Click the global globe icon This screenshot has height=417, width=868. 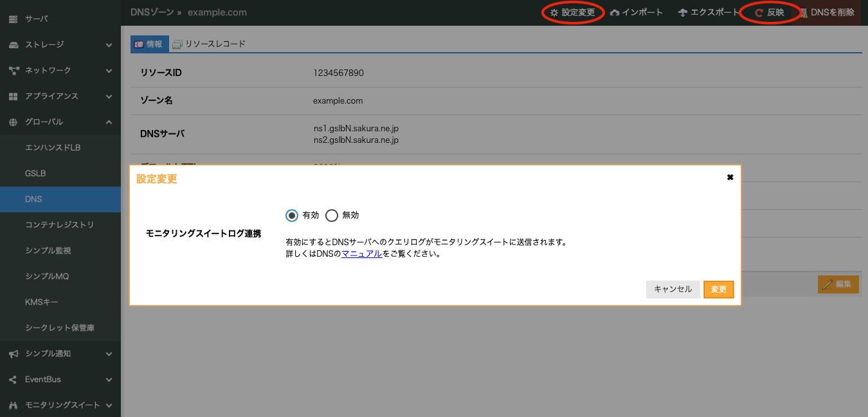pyautogui.click(x=13, y=122)
